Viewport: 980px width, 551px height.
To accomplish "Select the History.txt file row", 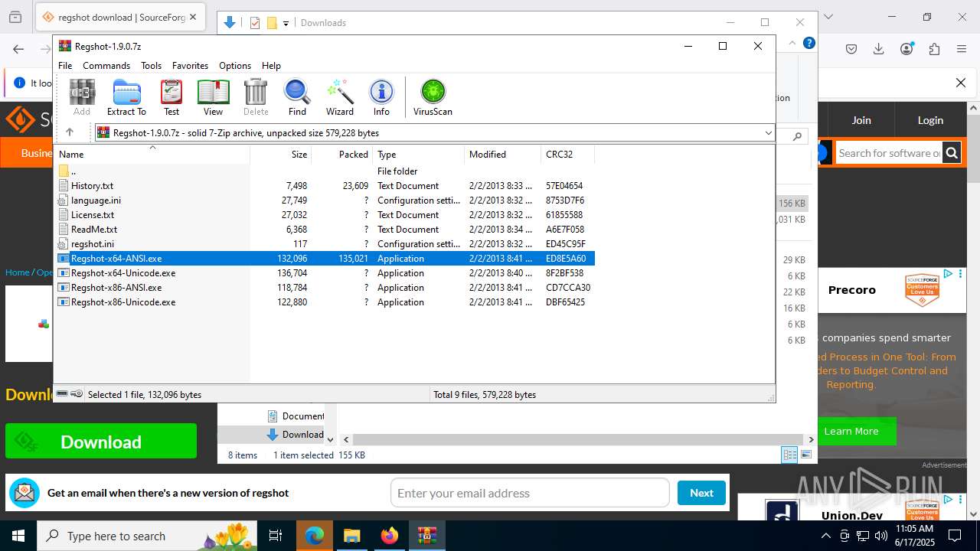I will click(325, 186).
